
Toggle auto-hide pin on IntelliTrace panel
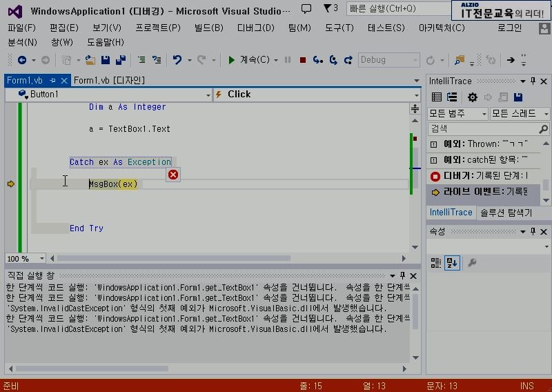point(533,81)
